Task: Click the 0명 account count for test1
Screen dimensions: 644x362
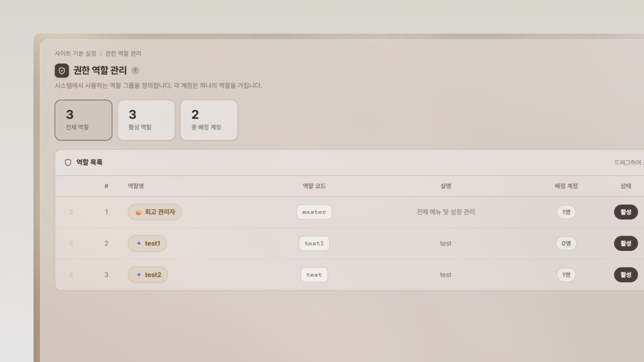Action: pyautogui.click(x=566, y=243)
